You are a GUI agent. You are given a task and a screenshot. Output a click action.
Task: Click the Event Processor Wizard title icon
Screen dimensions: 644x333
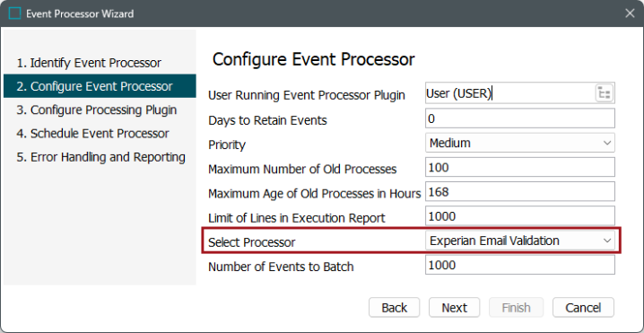[x=14, y=13]
